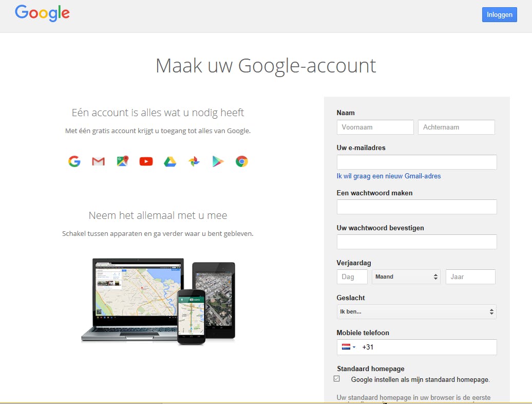
Task: Click the devices illustration with laptop
Action: click(158, 302)
